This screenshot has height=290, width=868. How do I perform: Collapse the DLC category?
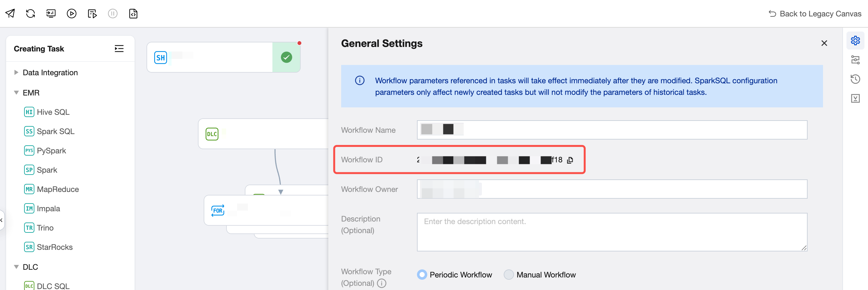click(16, 267)
